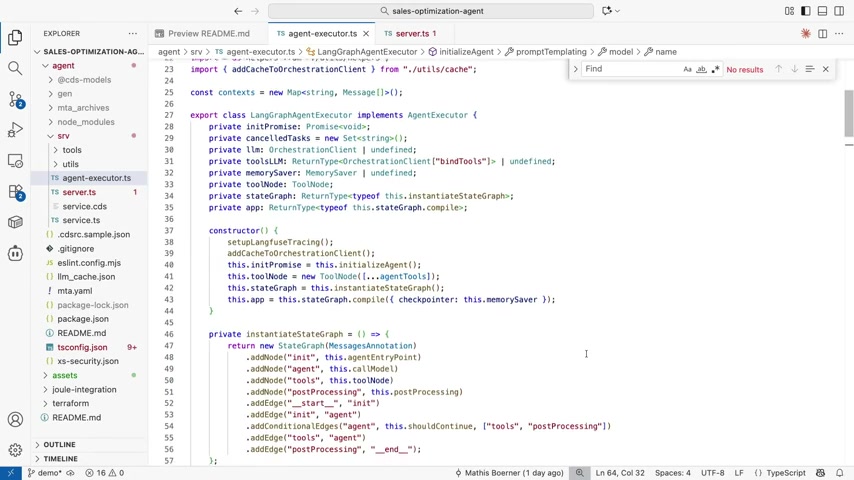The width and height of the screenshot is (854, 480).
Task: Click the red asterisk icon in editor toolbar
Action: pyautogui.click(x=806, y=33)
